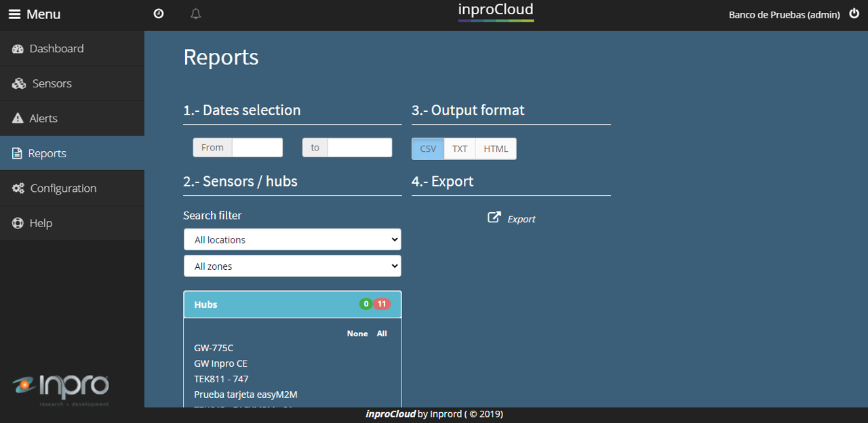The width and height of the screenshot is (868, 423).
Task: Click the Reports document icon
Action: click(x=17, y=154)
